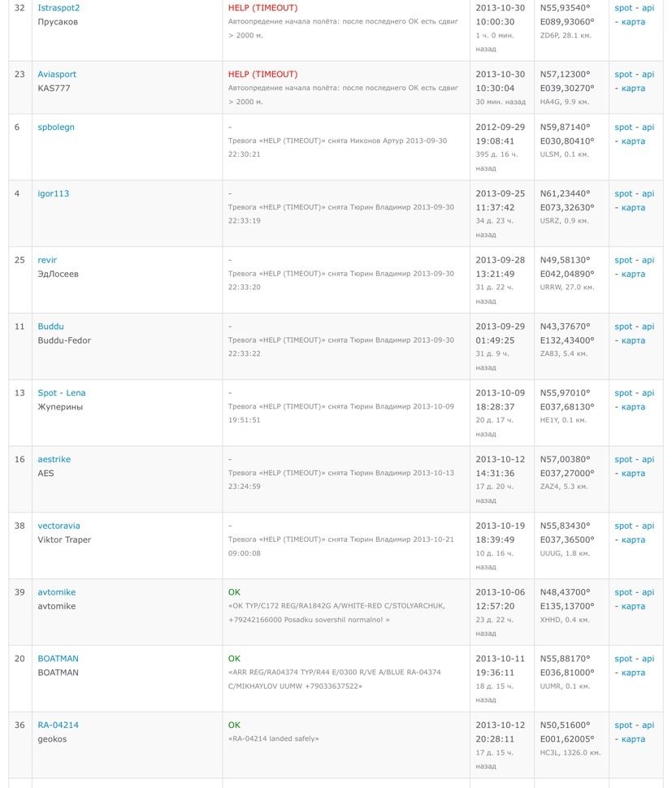Select the revir tracker link
The height and width of the screenshot is (788, 672).
click(x=47, y=261)
